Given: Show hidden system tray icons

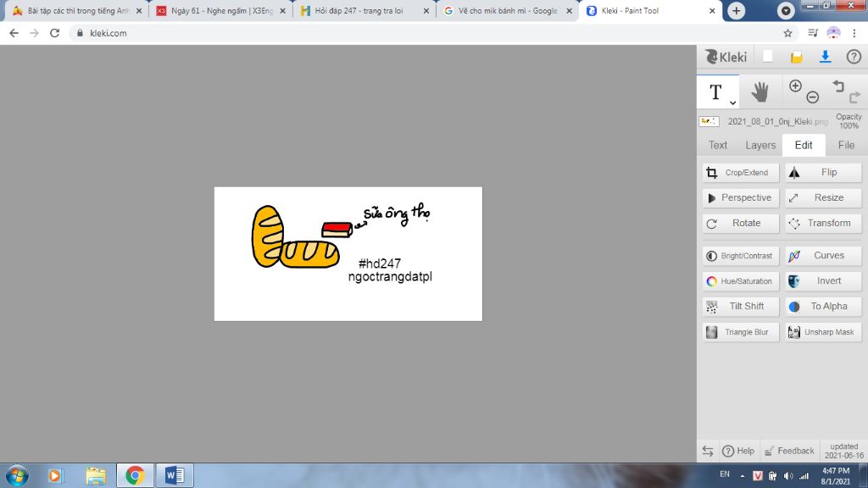Looking at the screenshot, I should coord(743,476).
